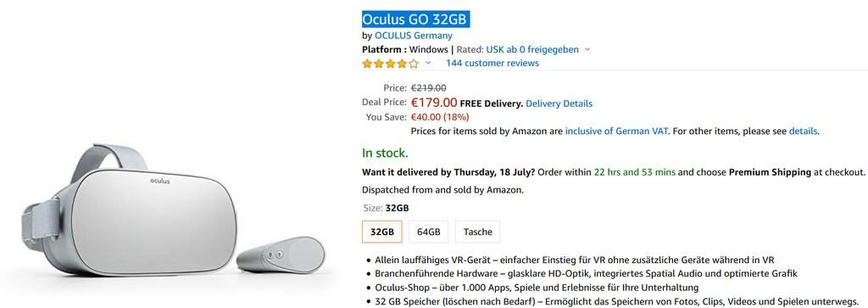Follow the details link for other items
The image size is (868, 308).
pos(803,132)
